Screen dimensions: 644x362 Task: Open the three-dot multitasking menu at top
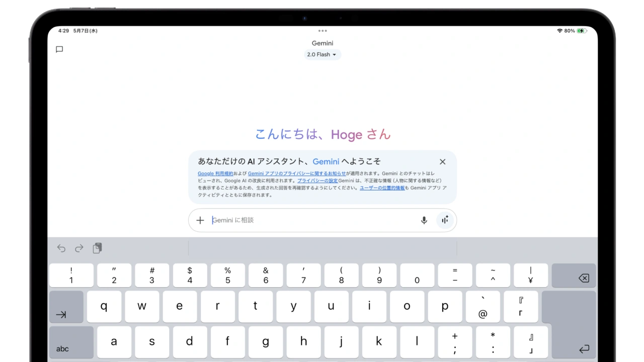323,31
